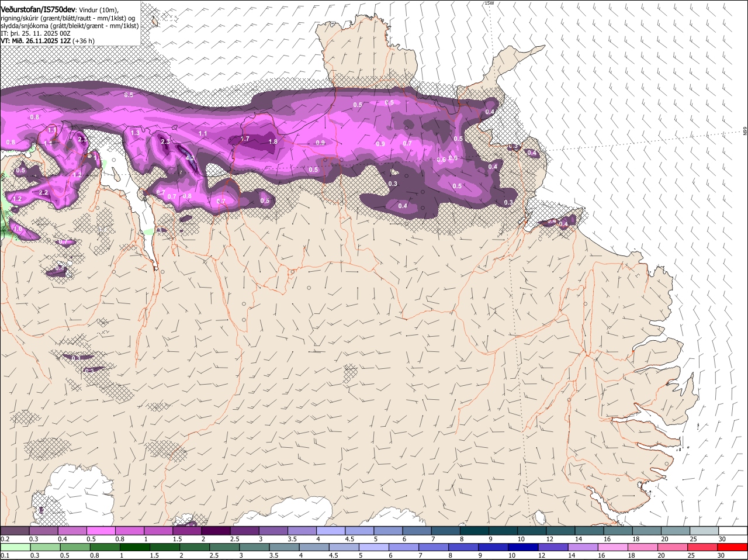
Task: Pick snow scale swatch between 6 and 7
Action: click(417, 530)
